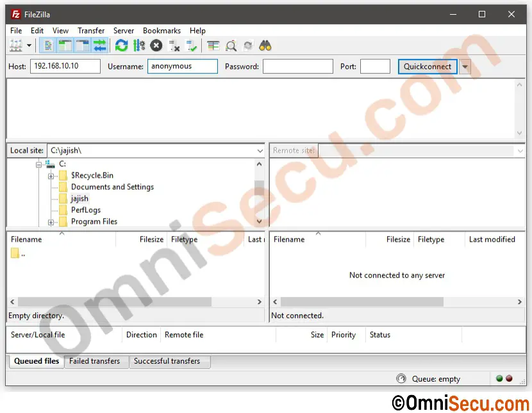Click the red activity indicator light
Screen dimensions: 532x413
coord(509,378)
